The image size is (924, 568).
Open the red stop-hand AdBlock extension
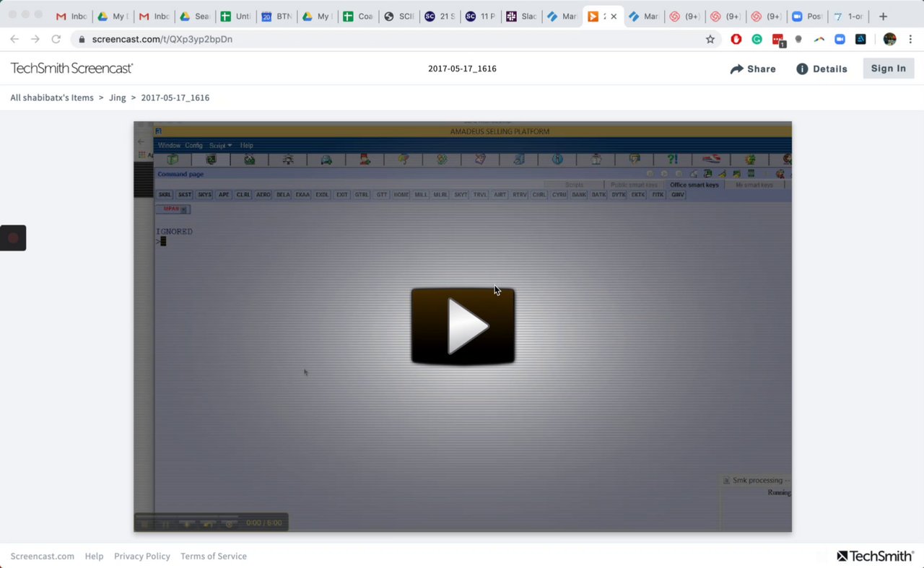point(736,39)
